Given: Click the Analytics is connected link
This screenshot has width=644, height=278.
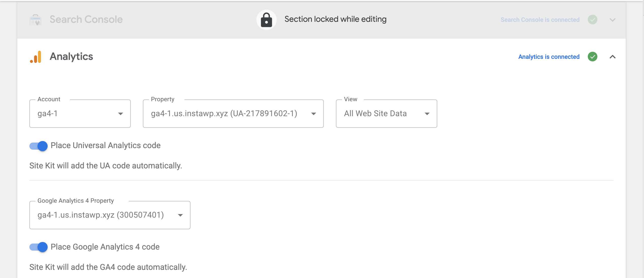Looking at the screenshot, I should [x=549, y=57].
